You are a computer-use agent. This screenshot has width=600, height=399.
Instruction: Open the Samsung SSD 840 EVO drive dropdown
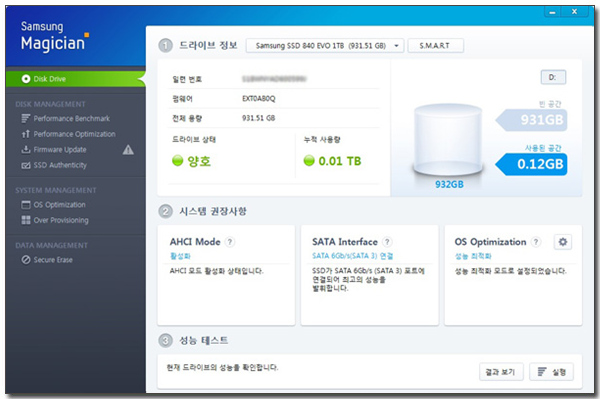[324, 46]
